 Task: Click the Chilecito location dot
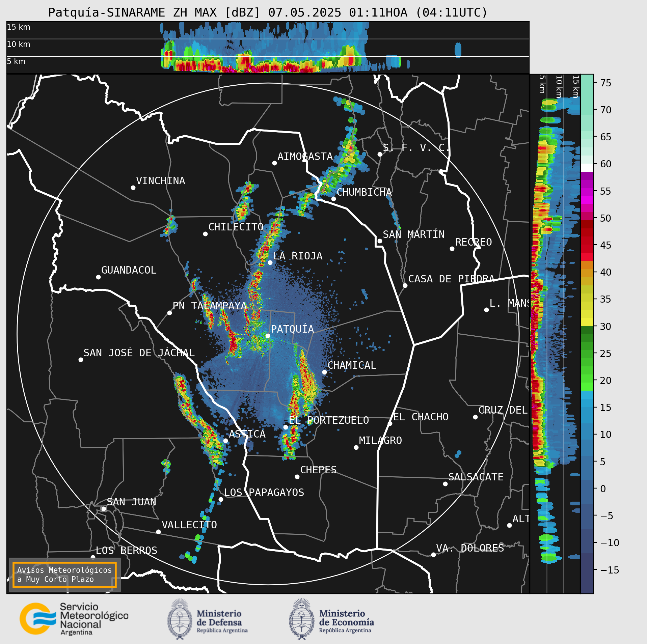(205, 234)
